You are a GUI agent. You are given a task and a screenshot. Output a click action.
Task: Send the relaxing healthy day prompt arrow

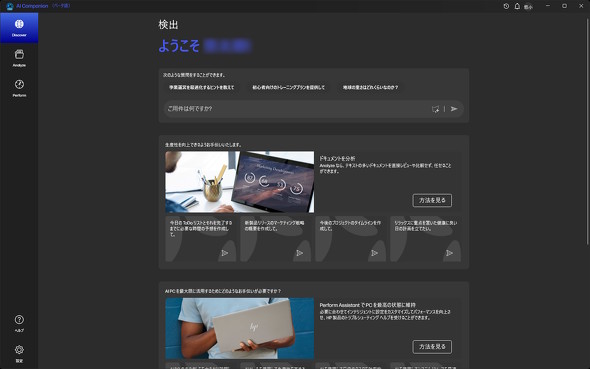pos(449,253)
